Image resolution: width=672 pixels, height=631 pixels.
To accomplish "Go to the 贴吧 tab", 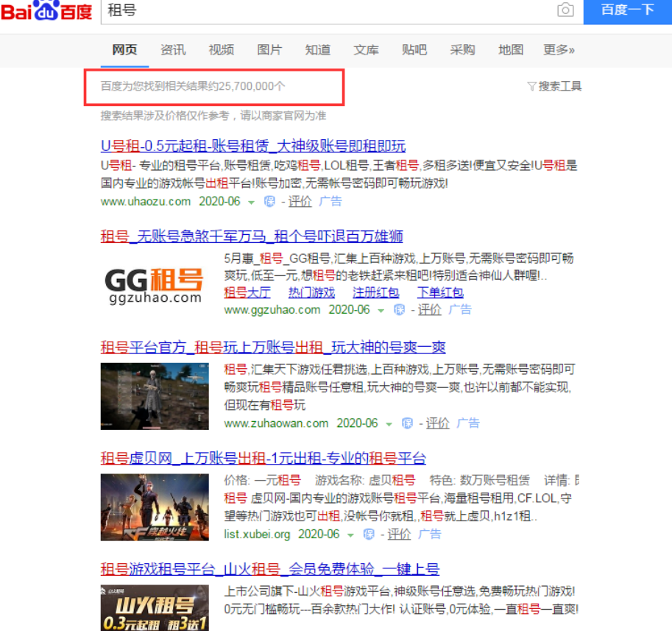I will point(414,50).
